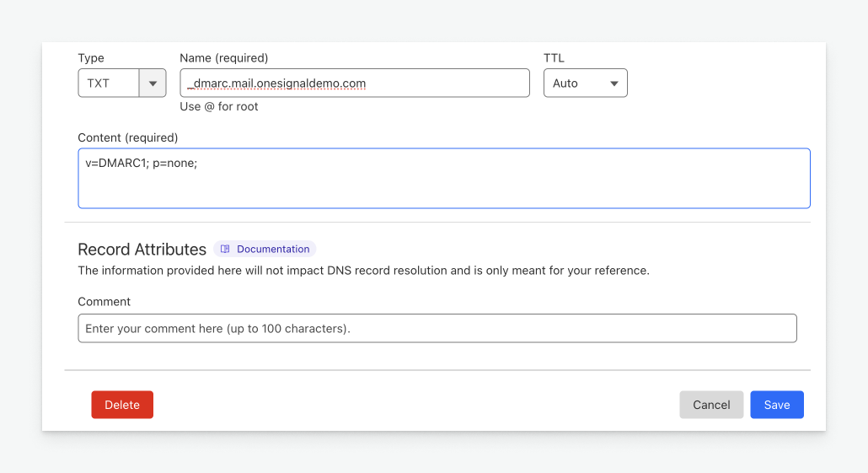Open the Documentation link text
Screen dimensions: 868x473
[x=273, y=249]
